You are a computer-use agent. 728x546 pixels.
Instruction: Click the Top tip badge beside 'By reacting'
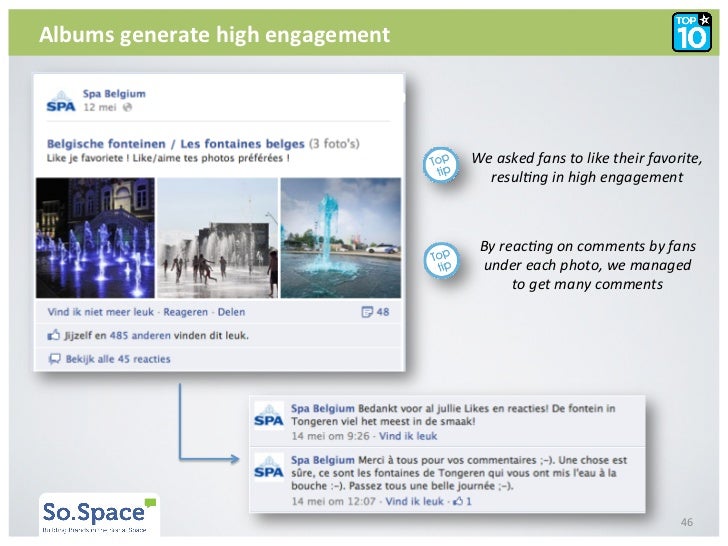[441, 260]
